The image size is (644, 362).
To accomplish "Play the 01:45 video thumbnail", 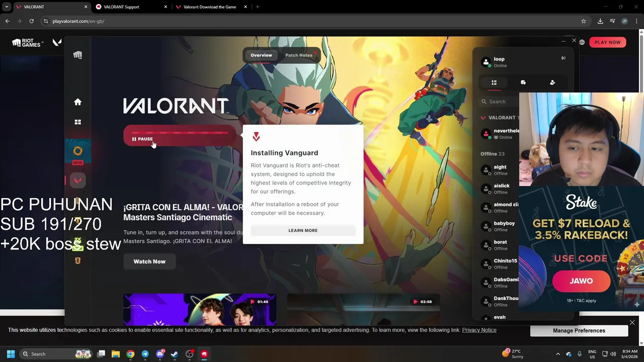I will 200,310.
